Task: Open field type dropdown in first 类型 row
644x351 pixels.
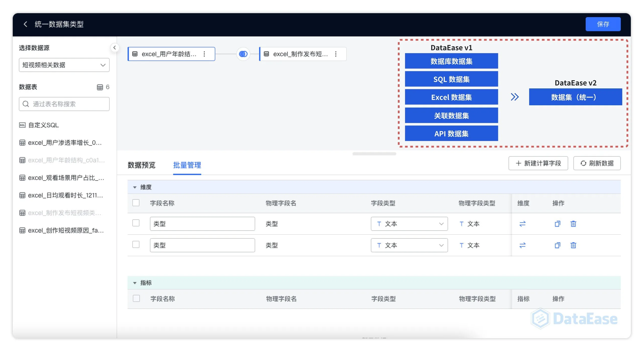Action: pyautogui.click(x=409, y=224)
